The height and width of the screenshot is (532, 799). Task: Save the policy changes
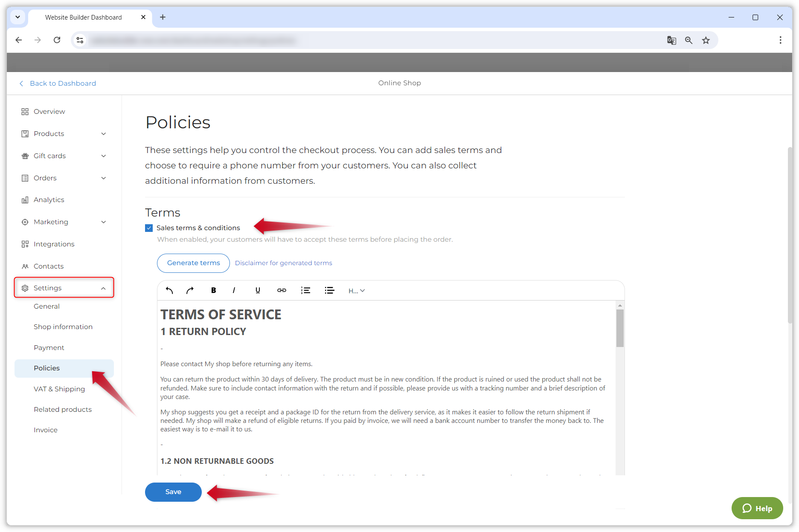click(x=173, y=492)
